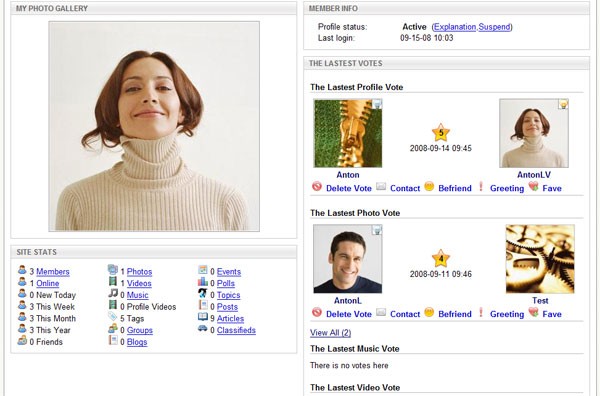
Task: Click the envelope Contact icon in the Profile Vote section
Action: coord(381,187)
